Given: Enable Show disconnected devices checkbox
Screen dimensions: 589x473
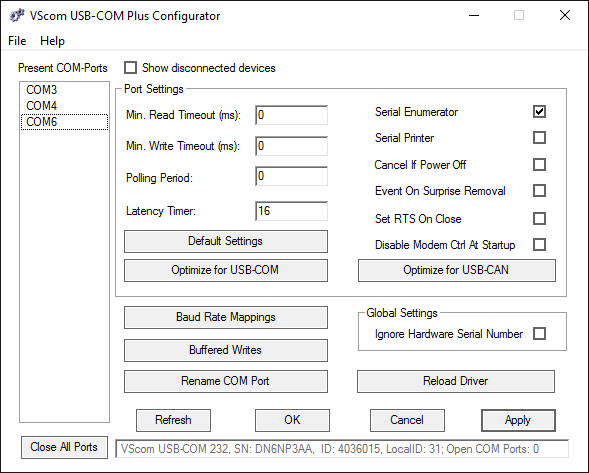Looking at the screenshot, I should pos(131,68).
